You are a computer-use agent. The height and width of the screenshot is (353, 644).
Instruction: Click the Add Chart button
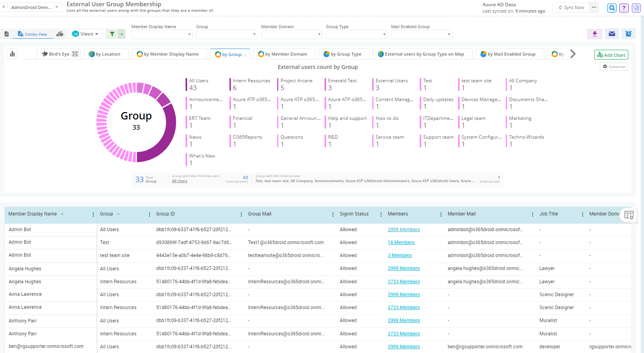coord(611,55)
